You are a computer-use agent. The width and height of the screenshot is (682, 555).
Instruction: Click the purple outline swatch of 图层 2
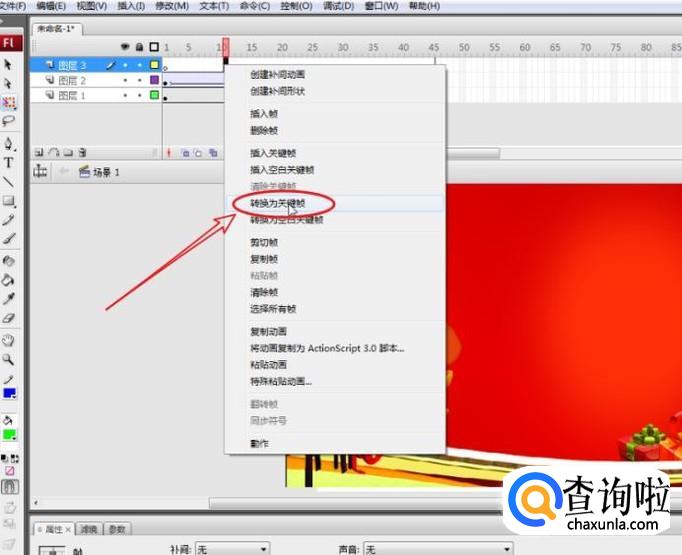pyautogui.click(x=154, y=80)
